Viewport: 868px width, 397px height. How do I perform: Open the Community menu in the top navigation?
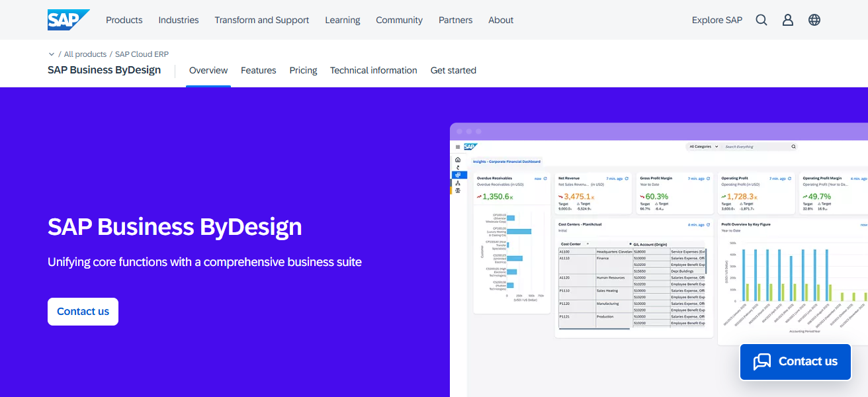399,20
